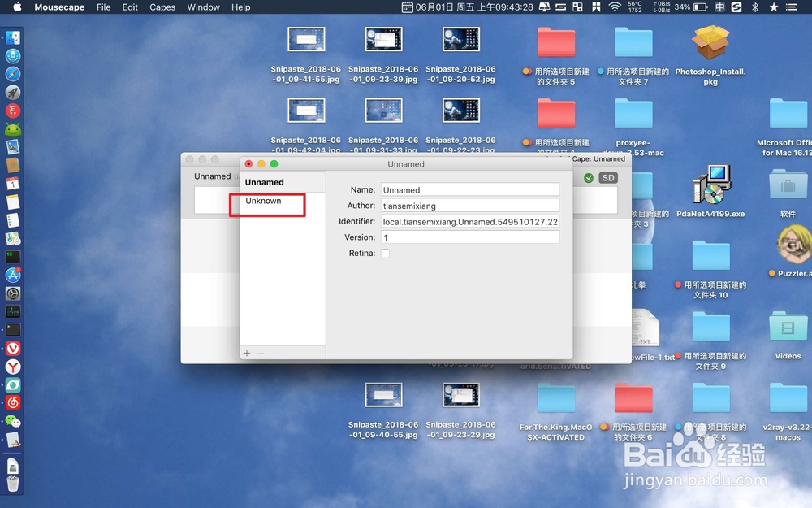Image resolution: width=812 pixels, height=508 pixels.
Task: Open Activity Monitor from the dock
Action: click(x=13, y=311)
